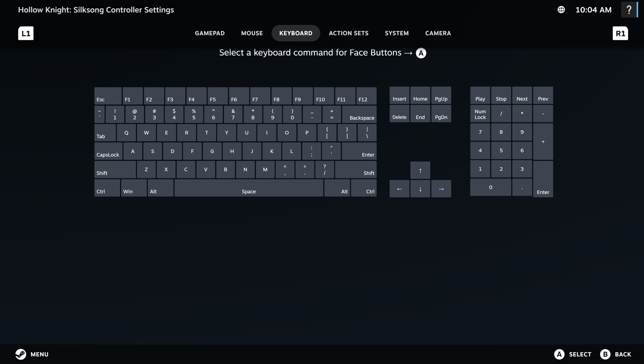Switch to the MOUSE tab

[x=252, y=33]
